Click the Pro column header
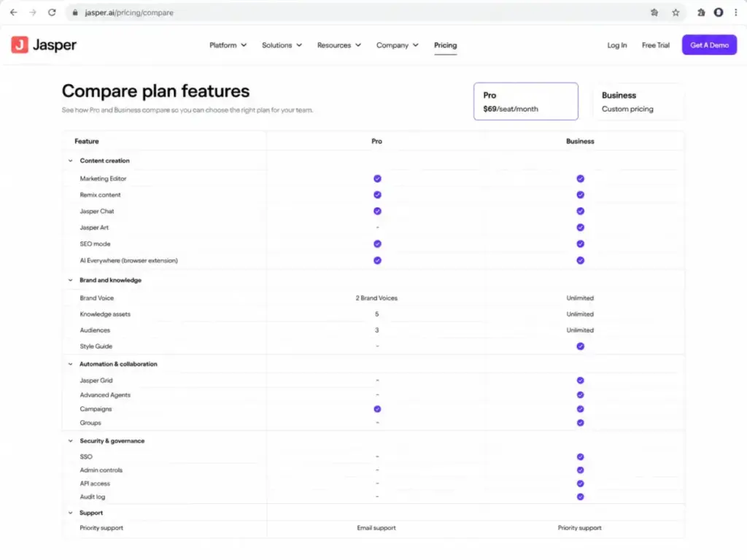747x560 pixels. tap(376, 141)
